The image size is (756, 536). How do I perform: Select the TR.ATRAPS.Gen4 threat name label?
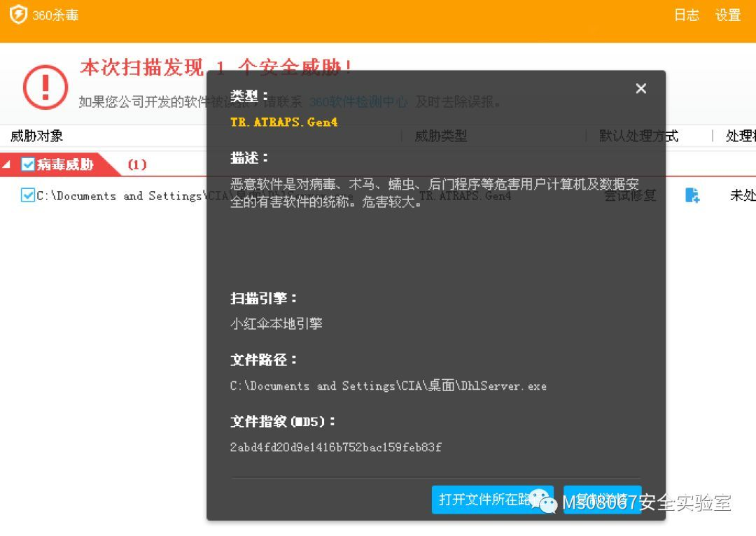click(x=283, y=121)
